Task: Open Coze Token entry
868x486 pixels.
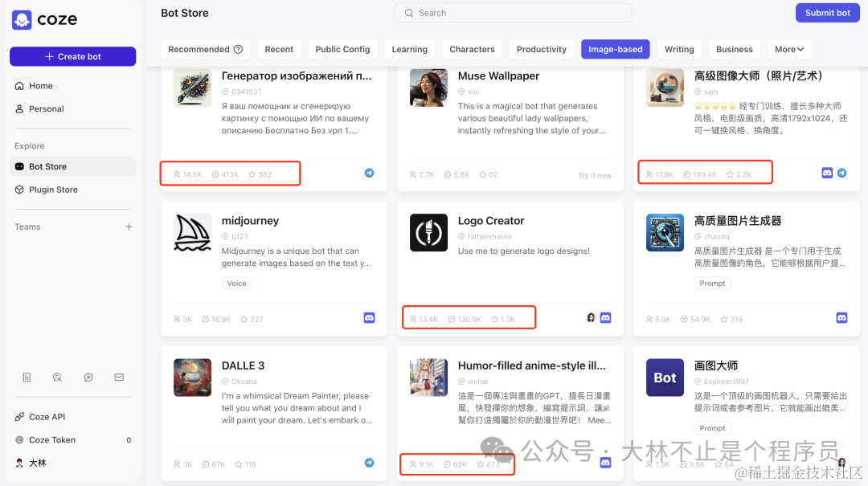Action: [x=72, y=440]
